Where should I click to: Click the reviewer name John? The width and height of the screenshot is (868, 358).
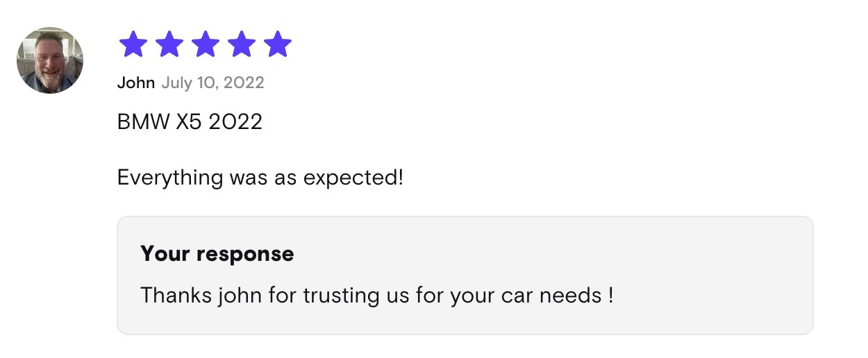click(136, 83)
